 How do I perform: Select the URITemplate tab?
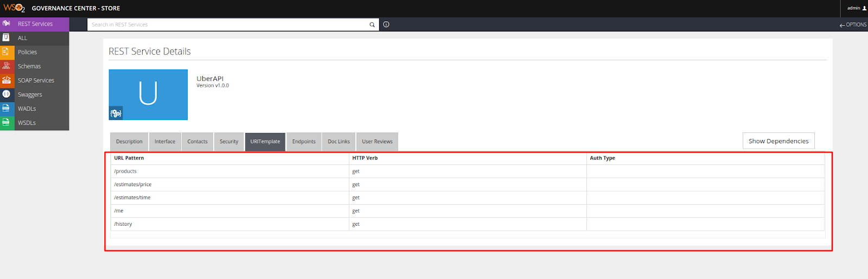click(265, 142)
